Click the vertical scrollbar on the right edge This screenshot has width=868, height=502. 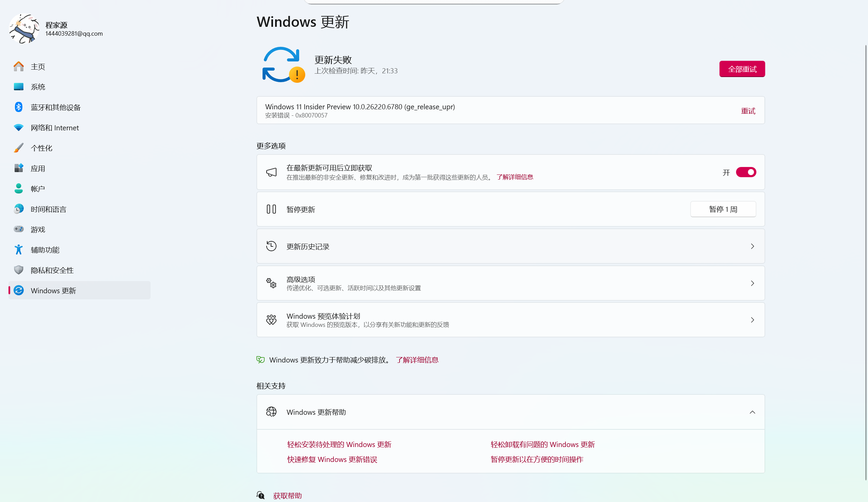[865, 262]
